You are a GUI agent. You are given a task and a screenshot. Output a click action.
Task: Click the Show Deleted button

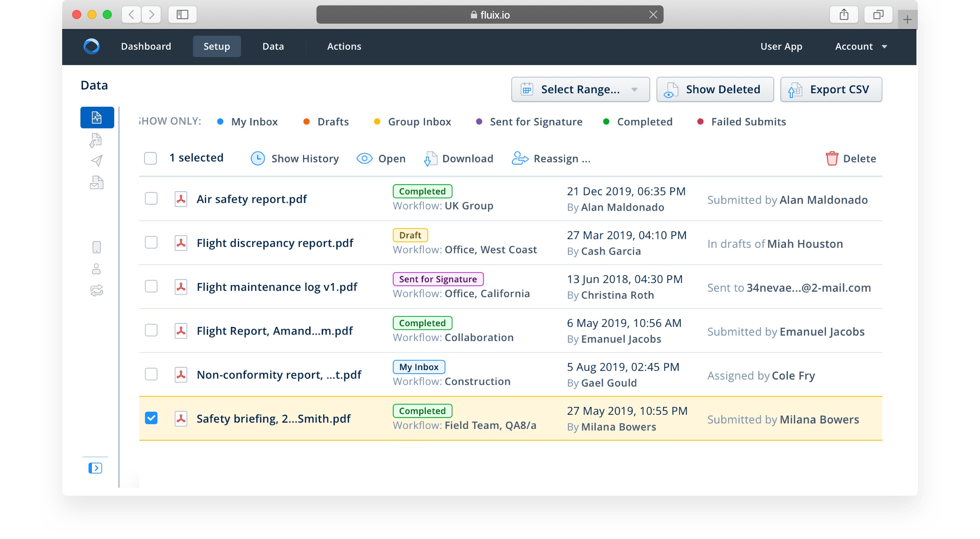point(714,90)
